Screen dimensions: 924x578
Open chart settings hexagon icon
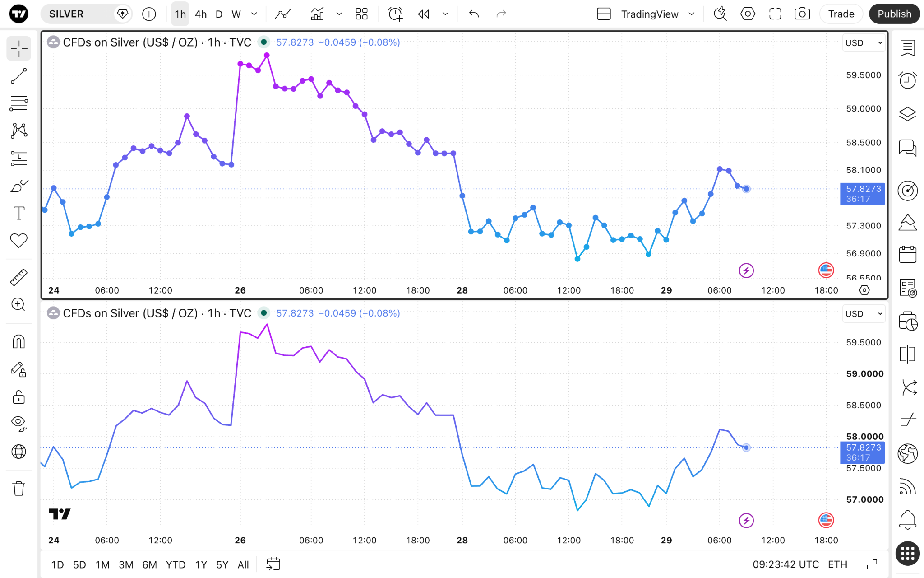[748, 14]
